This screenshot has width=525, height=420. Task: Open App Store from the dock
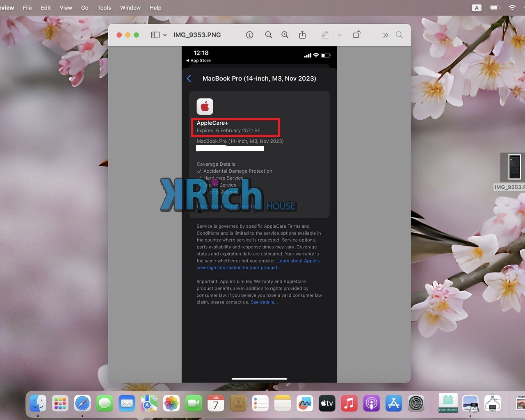(x=394, y=404)
